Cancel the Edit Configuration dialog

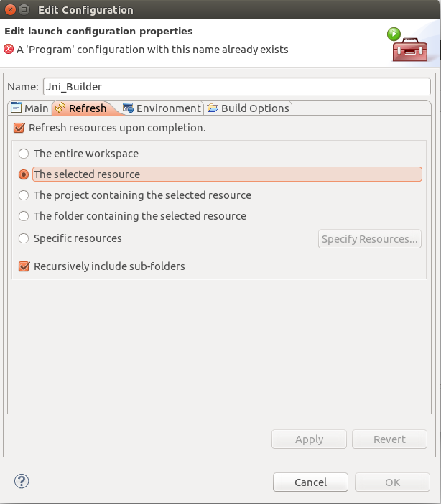[310, 482]
